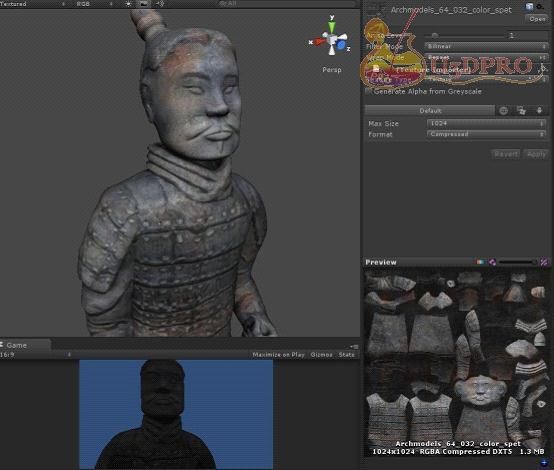
Task: Open inspector gear settings icon
Action: click(540, 6)
